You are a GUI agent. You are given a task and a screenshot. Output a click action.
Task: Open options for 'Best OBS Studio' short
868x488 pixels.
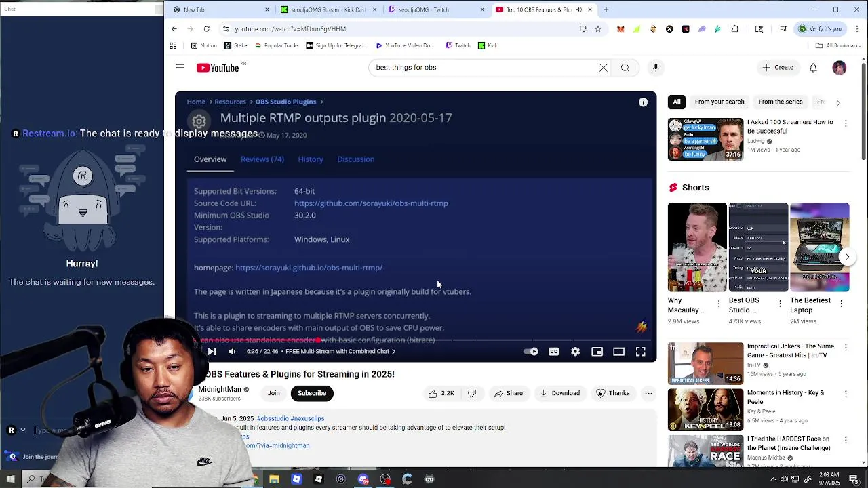click(x=780, y=304)
